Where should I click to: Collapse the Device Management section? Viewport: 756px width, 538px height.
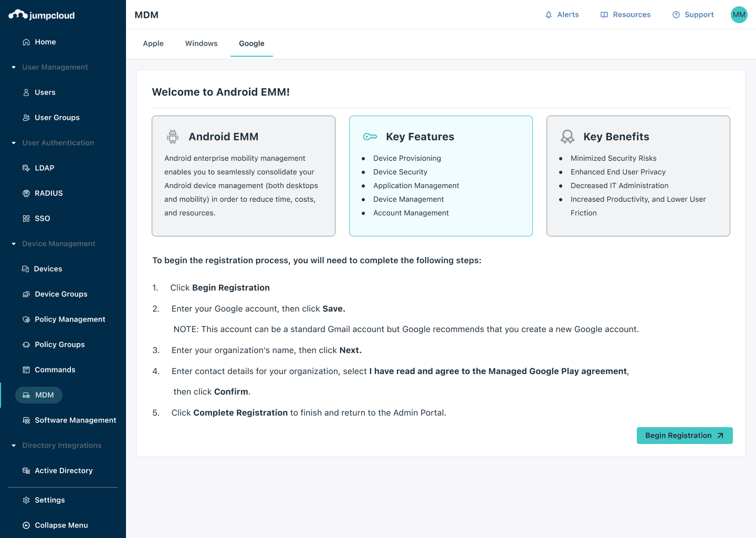pos(14,244)
